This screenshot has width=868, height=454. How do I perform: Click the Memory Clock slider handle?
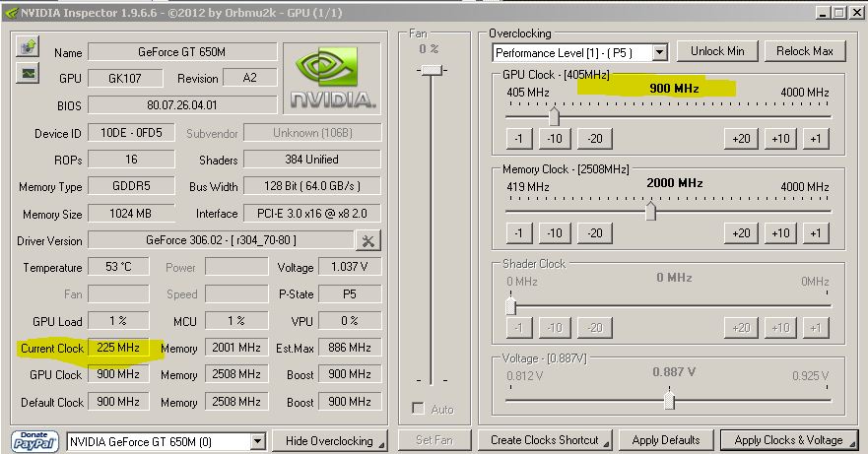pos(651,211)
